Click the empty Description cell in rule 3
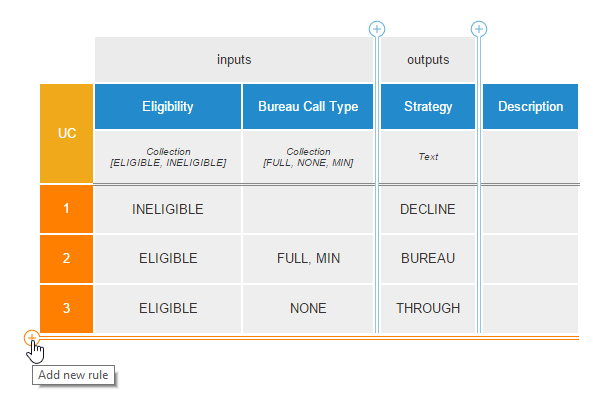This screenshot has height=399, width=593. (x=530, y=309)
